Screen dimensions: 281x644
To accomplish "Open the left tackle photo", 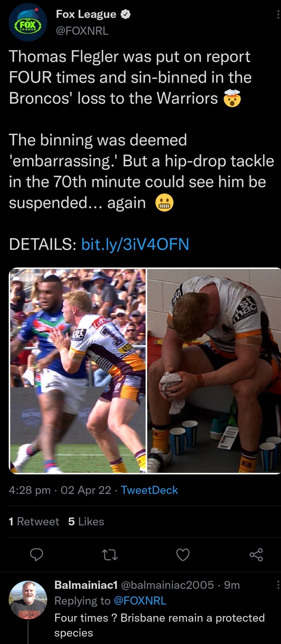I will (78, 371).
